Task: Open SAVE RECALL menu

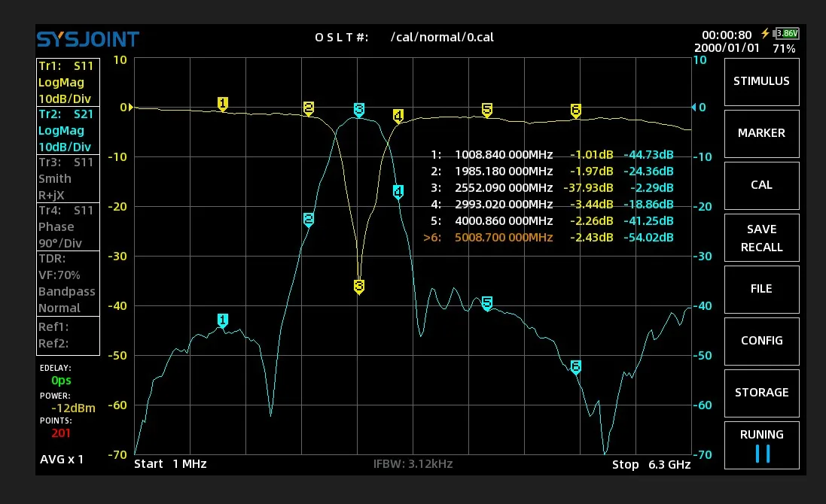Action: tap(761, 237)
